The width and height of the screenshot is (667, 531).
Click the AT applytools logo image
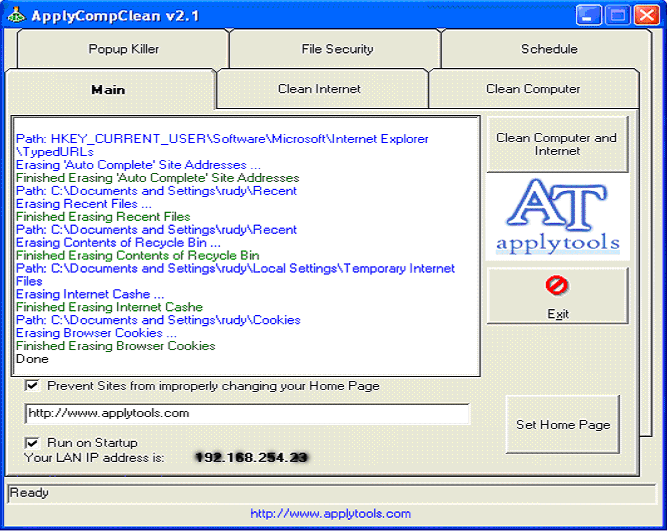point(558,217)
